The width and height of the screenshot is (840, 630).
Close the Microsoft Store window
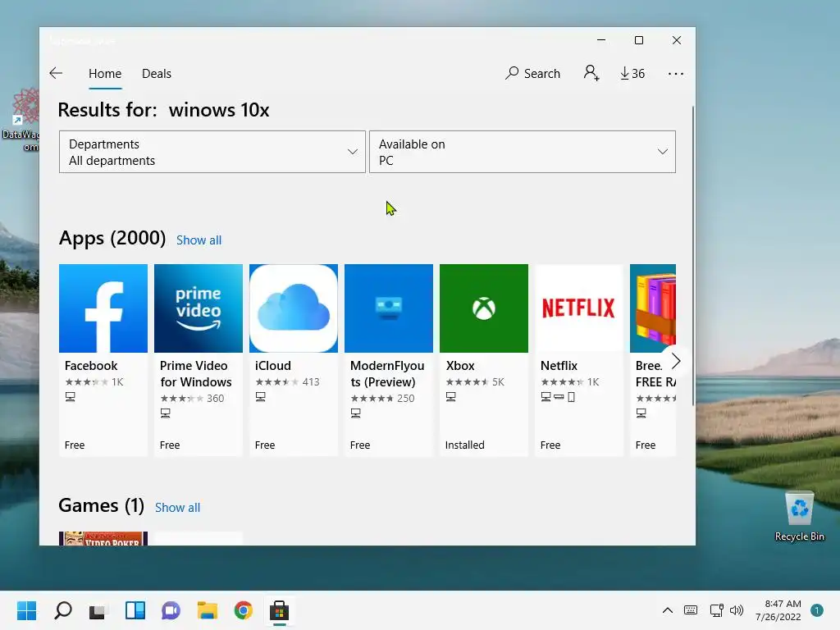[677, 40]
